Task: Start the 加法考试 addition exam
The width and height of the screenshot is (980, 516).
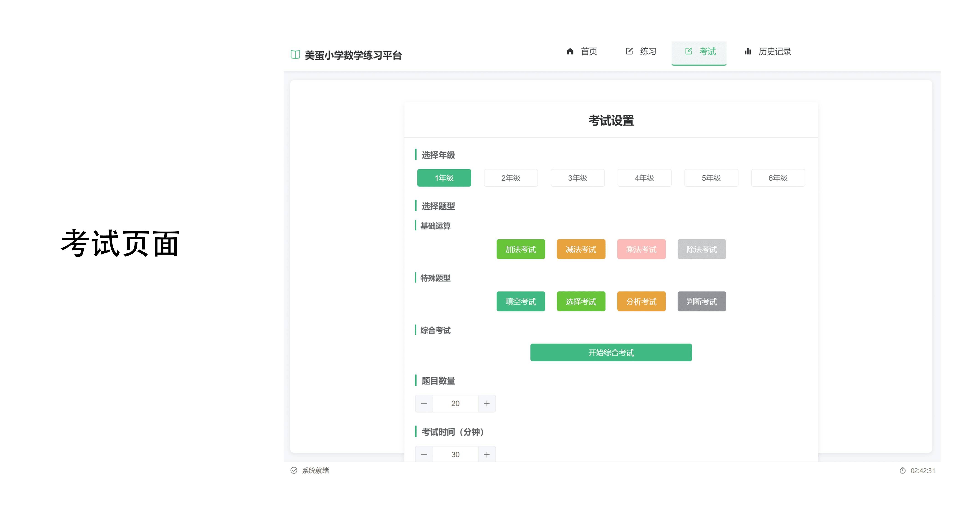Action: (x=520, y=249)
